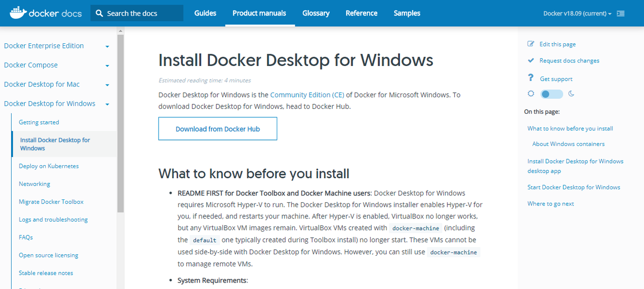The height and width of the screenshot is (289, 644).
Task: Click the page title Install Docker Desktop for Windows
Action: point(296,60)
